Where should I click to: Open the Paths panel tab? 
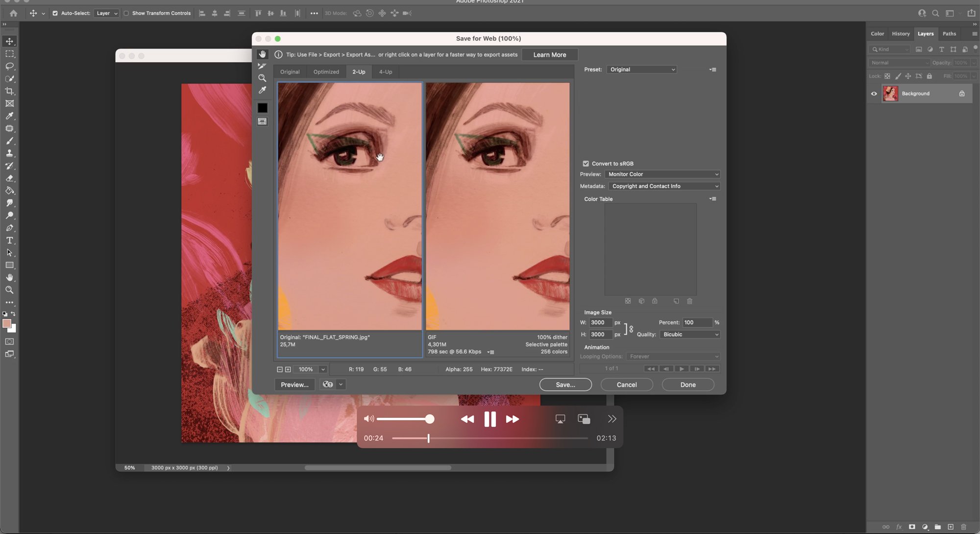coord(949,34)
